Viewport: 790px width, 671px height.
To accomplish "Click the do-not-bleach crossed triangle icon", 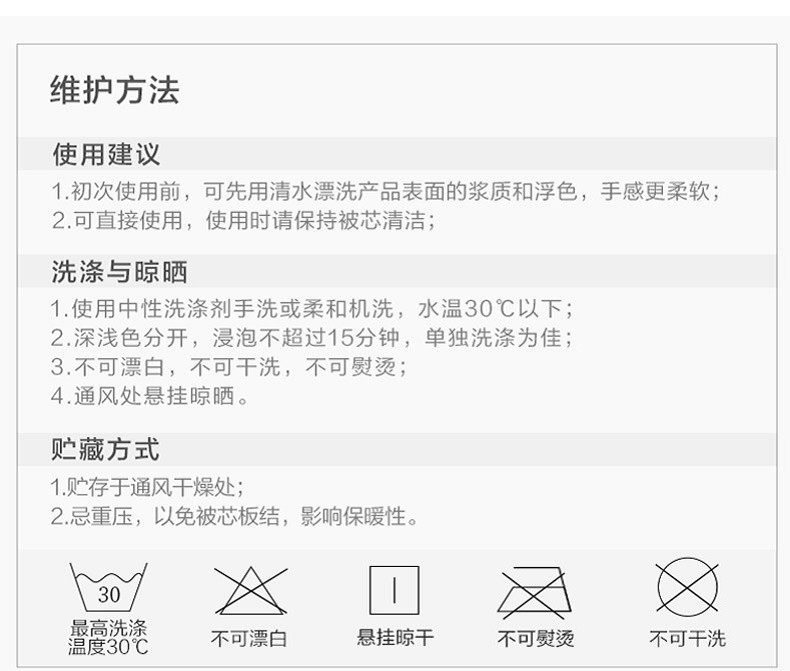I will coord(251,590).
